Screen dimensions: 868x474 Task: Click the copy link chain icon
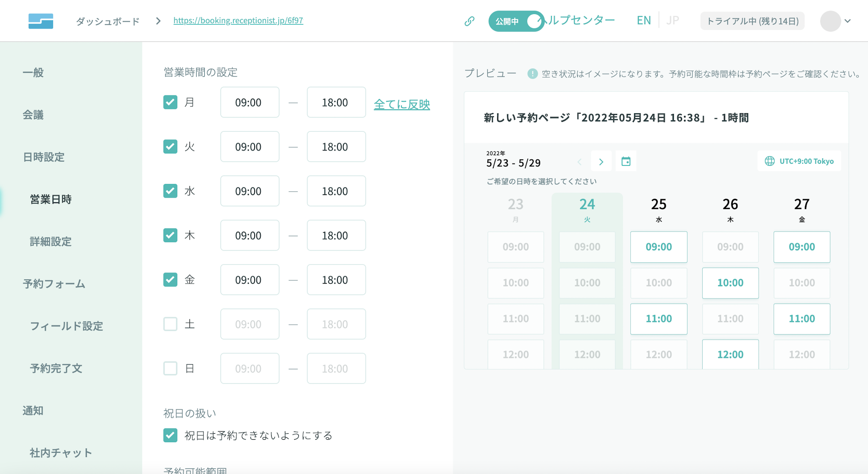click(x=469, y=21)
